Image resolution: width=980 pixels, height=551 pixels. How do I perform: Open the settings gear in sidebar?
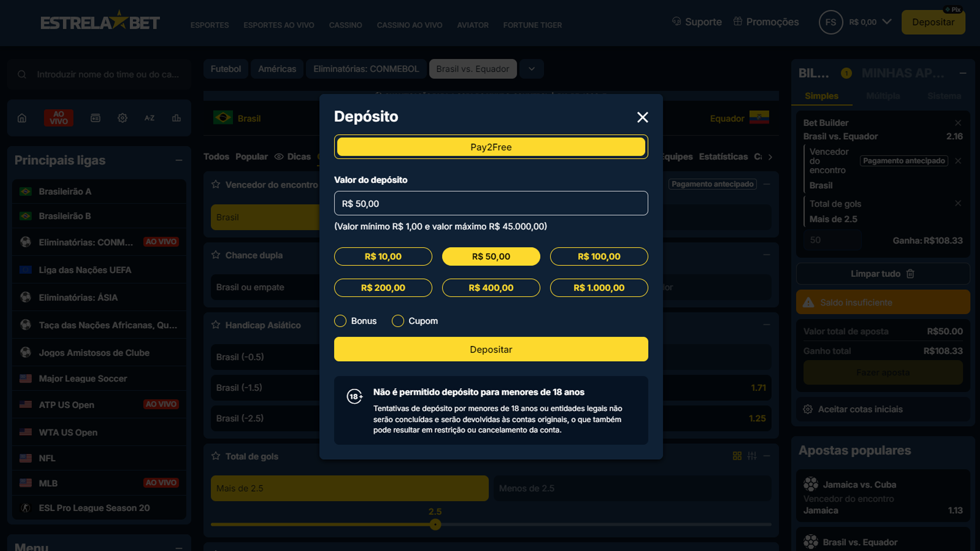122,118
